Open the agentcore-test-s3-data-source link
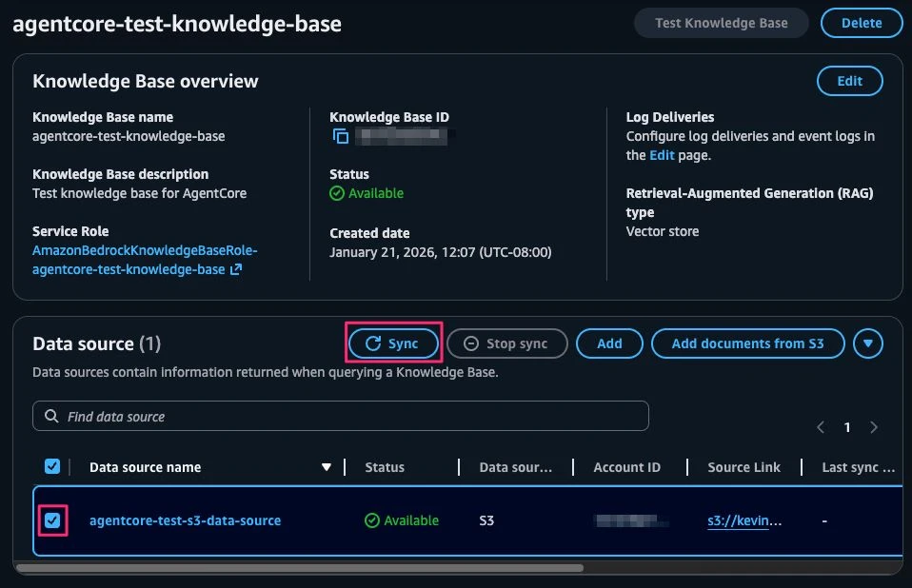 185,520
